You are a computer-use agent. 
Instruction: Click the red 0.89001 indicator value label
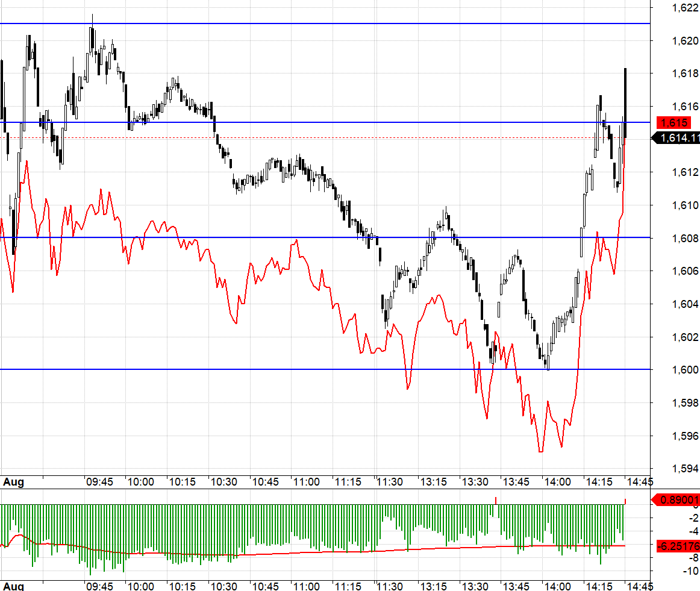point(677,499)
